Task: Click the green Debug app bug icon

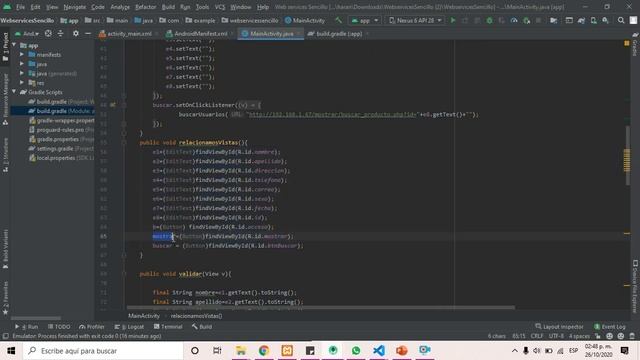Action: [489, 20]
